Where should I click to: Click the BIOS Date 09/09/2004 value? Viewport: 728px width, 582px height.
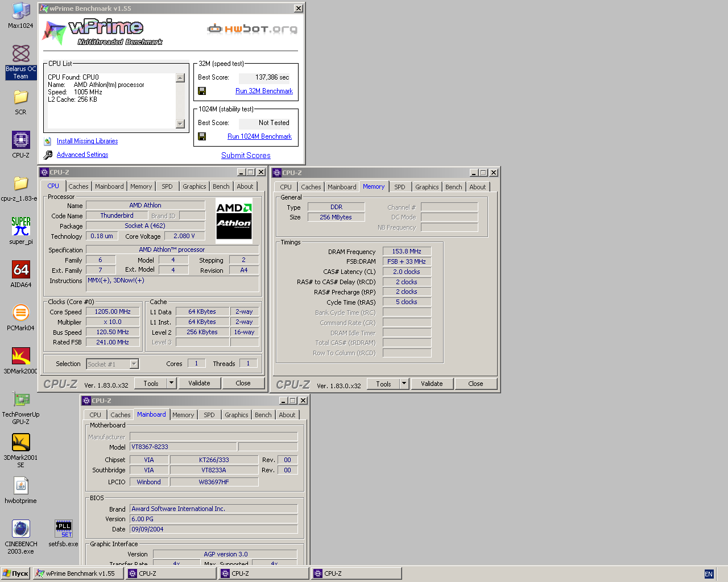(213, 529)
